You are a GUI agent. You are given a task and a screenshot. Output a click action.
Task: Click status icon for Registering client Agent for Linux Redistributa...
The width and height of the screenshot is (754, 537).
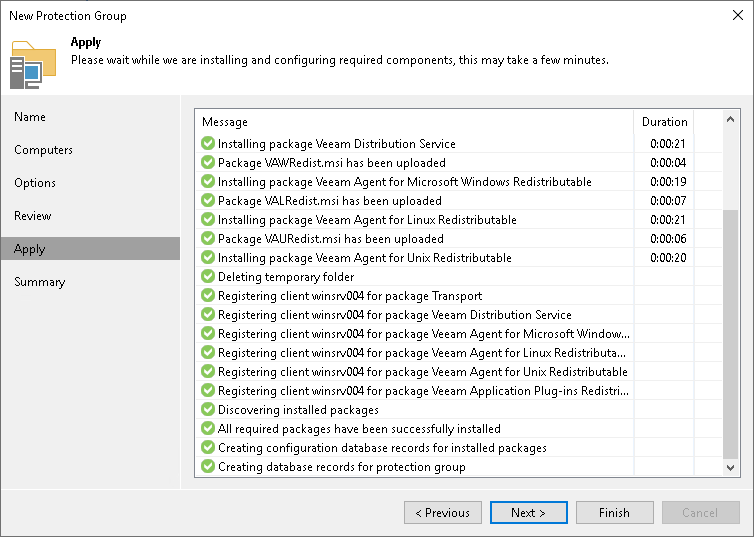(208, 352)
